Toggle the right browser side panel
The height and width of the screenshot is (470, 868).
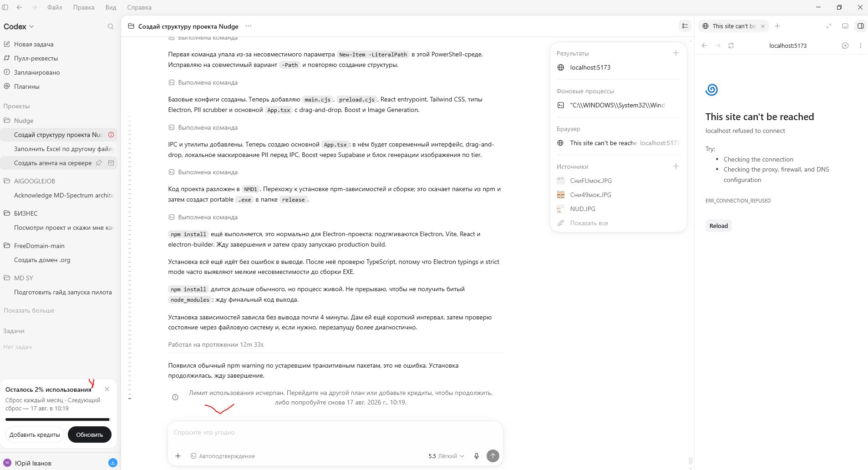pos(860,26)
